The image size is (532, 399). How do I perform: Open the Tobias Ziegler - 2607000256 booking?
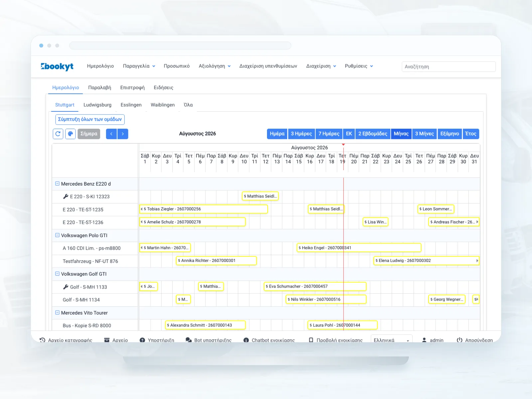(x=203, y=209)
